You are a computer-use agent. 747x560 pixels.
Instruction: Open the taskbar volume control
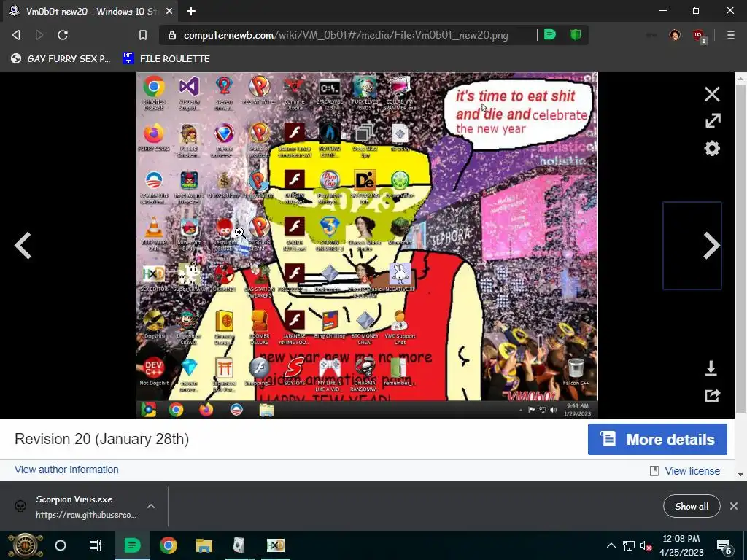pos(646,545)
